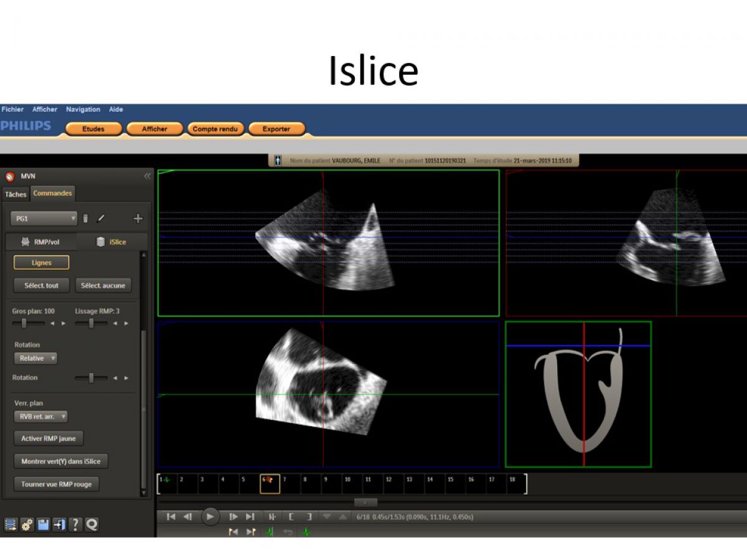Image resolution: width=747 pixels, height=560 pixels.
Task: Open the Compte rendu section
Action: [x=215, y=129]
